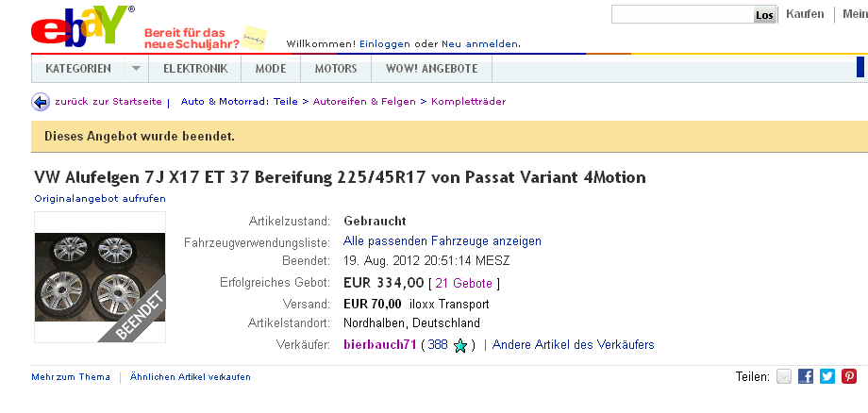Click the iloxx Transport shipping method text
Image resolution: width=868 pixels, height=413 pixels.
coord(449,304)
